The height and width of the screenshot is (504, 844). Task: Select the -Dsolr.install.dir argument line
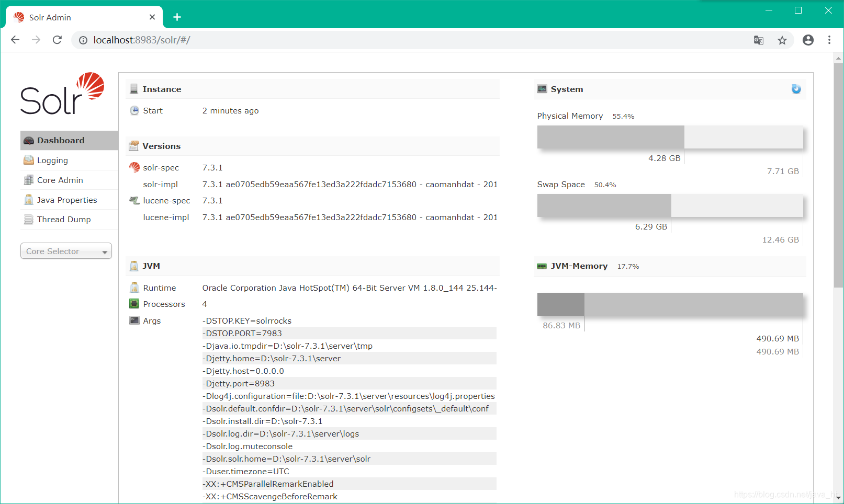click(x=349, y=421)
